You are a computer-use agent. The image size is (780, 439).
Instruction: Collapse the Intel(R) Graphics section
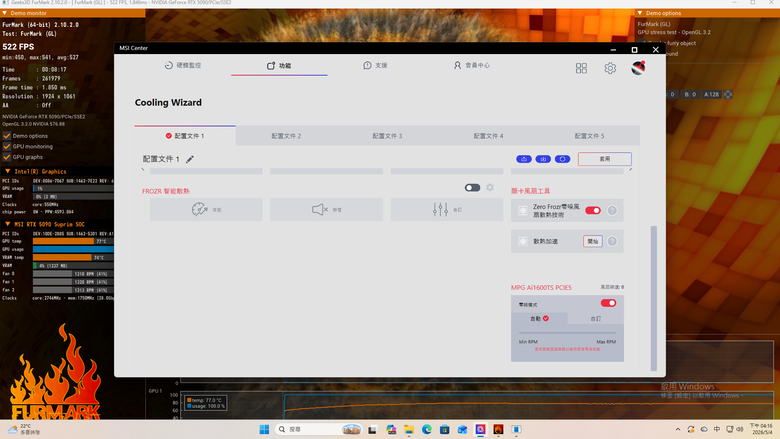pyautogui.click(x=7, y=171)
